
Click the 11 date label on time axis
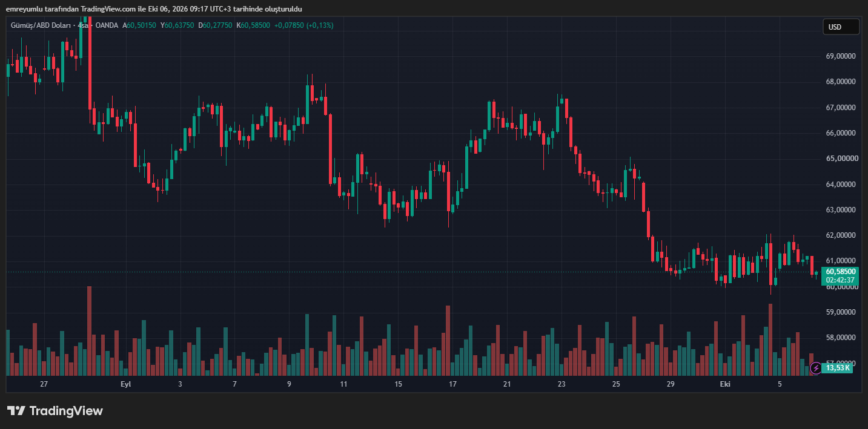coord(343,384)
